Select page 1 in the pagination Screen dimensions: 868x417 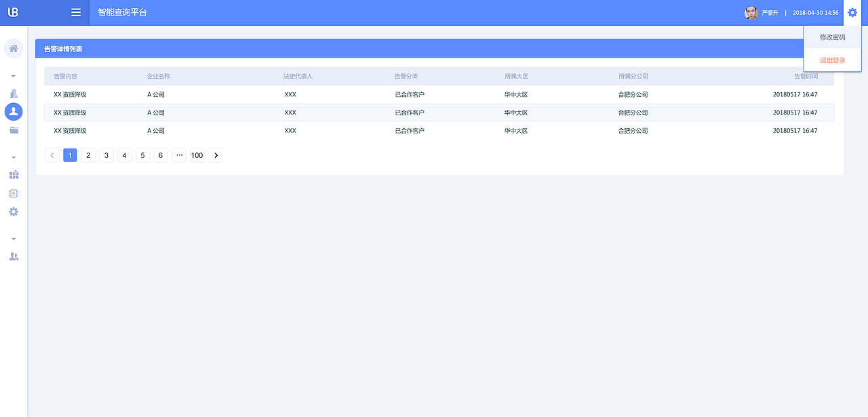pyautogui.click(x=70, y=155)
